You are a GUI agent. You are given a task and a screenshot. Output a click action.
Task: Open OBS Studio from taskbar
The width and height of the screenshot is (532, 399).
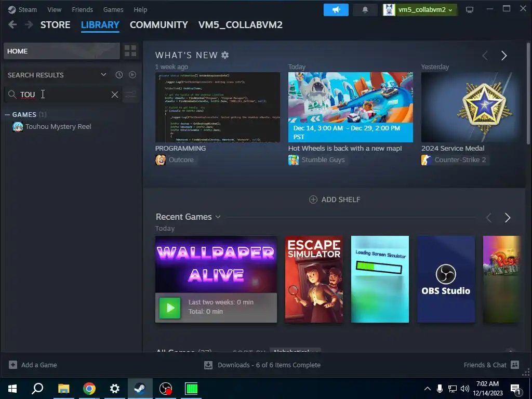point(166,389)
